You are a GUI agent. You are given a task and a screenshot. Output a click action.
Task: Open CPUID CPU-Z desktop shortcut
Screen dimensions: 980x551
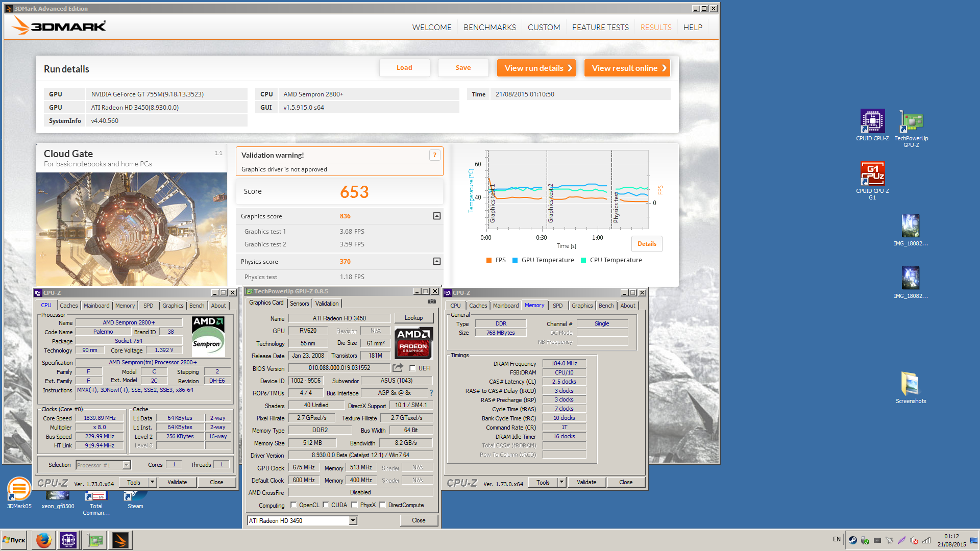[872, 126]
